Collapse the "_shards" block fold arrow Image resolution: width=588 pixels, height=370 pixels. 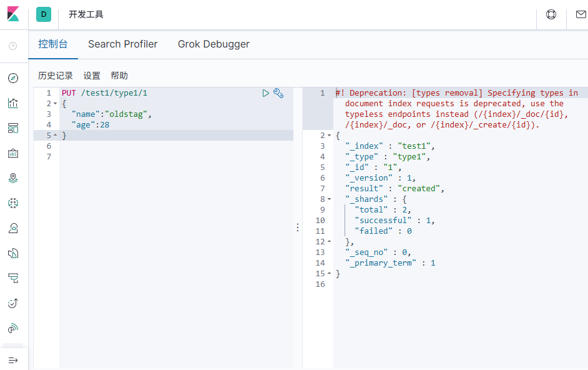point(330,199)
